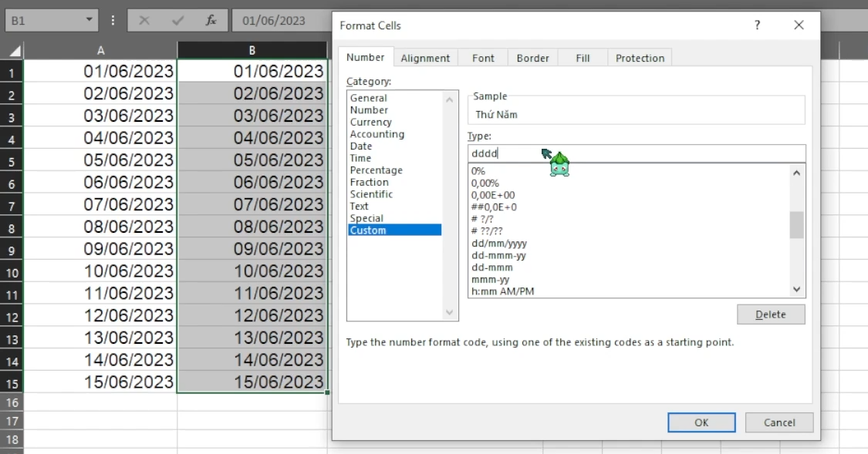
Task: Choose the Time category
Action: point(363,157)
